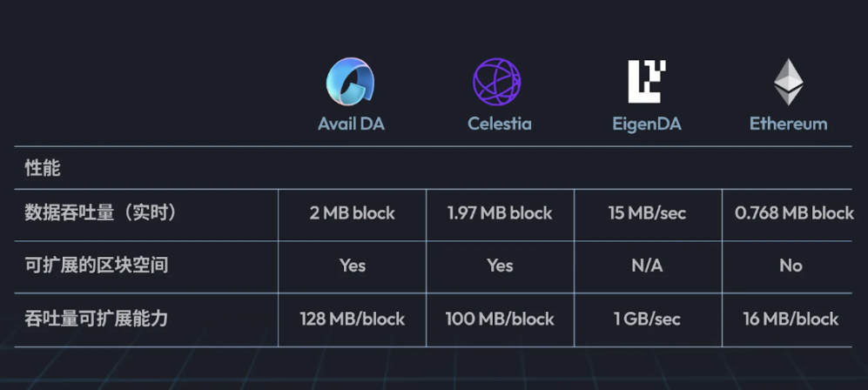Screen dimensions: 868x390
Task: Click the Celestia purple globe logo
Action: [496, 81]
